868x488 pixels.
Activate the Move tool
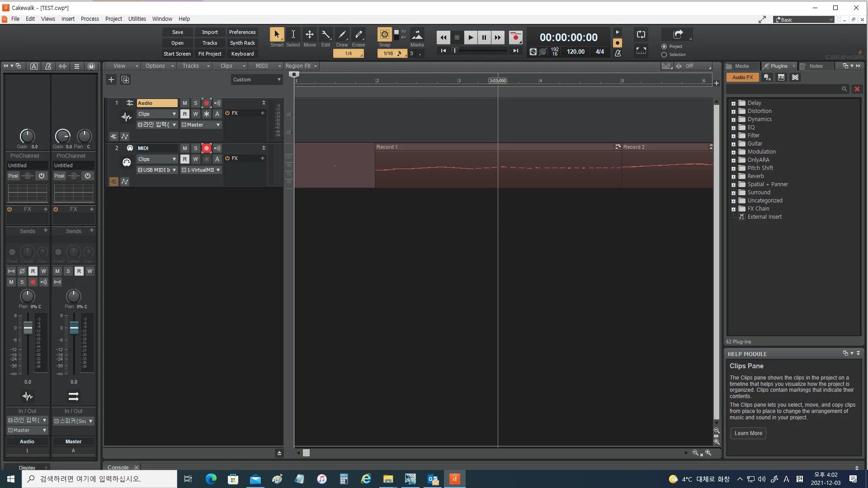coord(310,35)
